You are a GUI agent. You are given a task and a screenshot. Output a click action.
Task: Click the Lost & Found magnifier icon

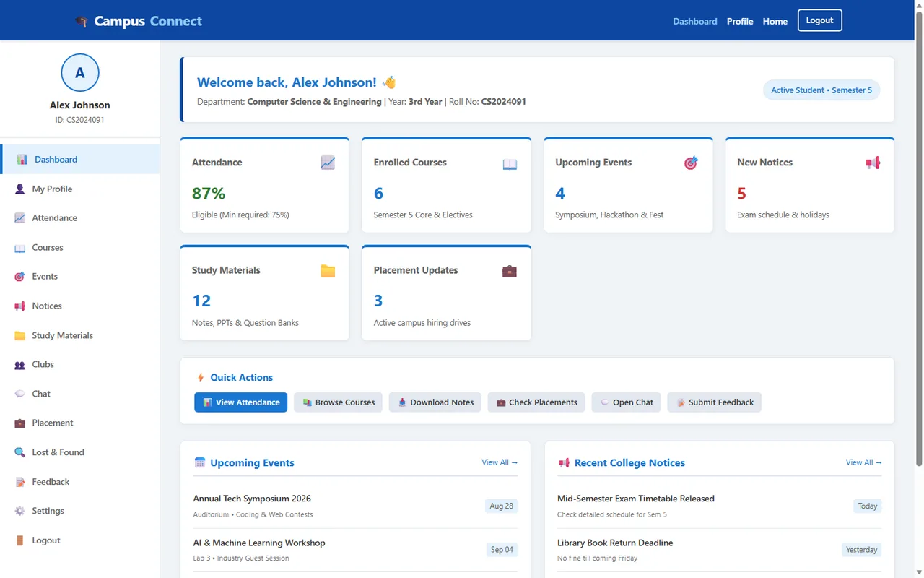[19, 452]
